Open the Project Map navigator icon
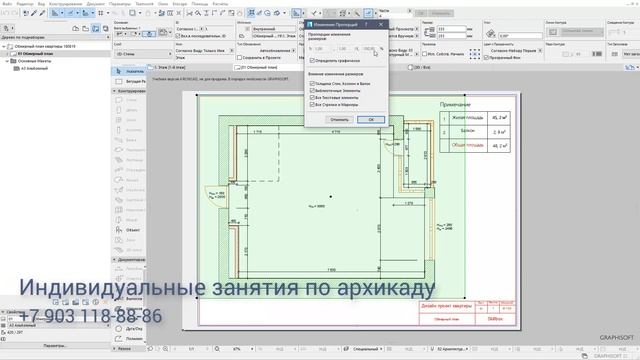Screen dimensions: 640x360 76,29
